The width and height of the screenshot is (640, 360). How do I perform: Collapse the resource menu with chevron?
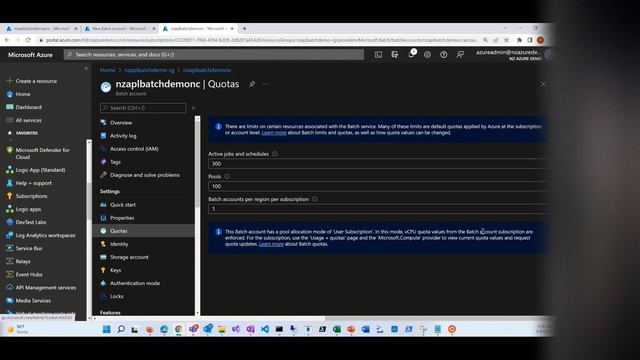point(193,108)
